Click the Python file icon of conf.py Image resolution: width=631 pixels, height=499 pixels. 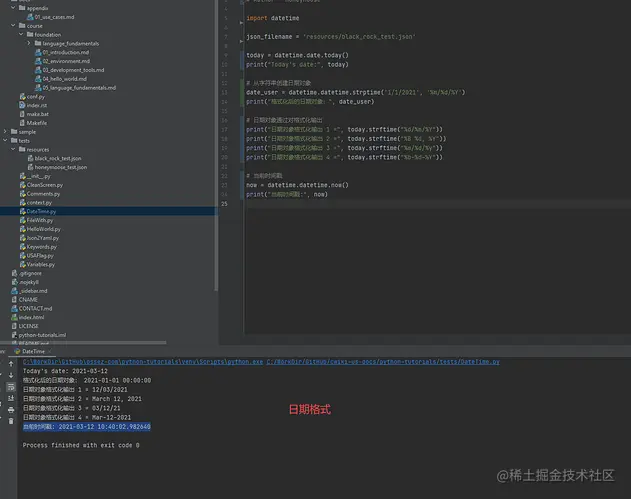(x=23, y=97)
